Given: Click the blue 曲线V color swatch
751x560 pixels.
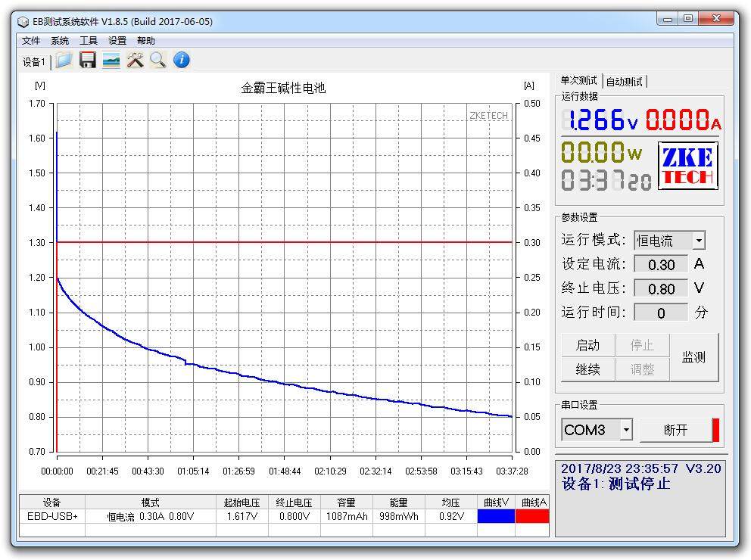Looking at the screenshot, I should coord(496,516).
